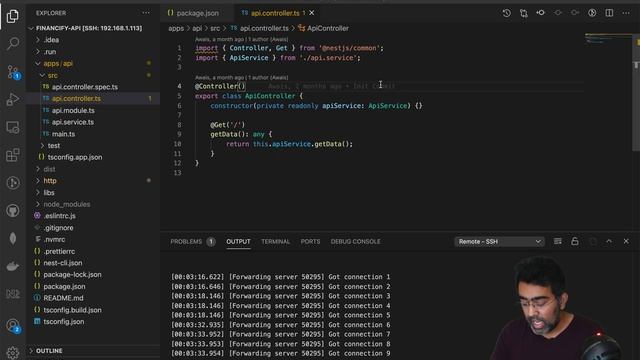The width and height of the screenshot is (640, 360).
Task: Open the Extensions view
Action: tap(13, 155)
